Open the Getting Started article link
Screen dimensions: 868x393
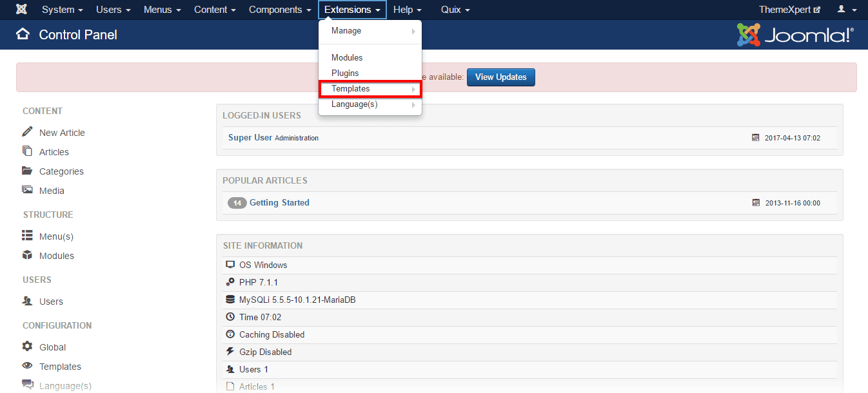click(x=279, y=202)
